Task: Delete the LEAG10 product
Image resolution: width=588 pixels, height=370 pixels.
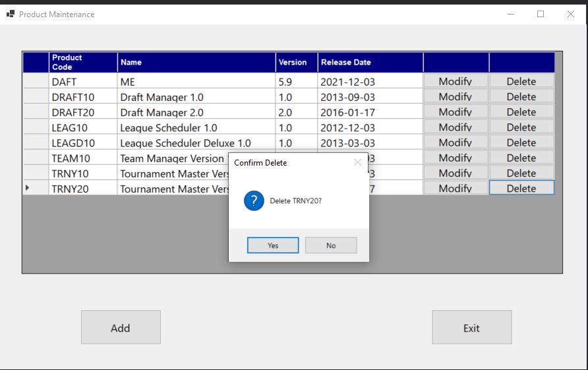Action: tap(521, 127)
